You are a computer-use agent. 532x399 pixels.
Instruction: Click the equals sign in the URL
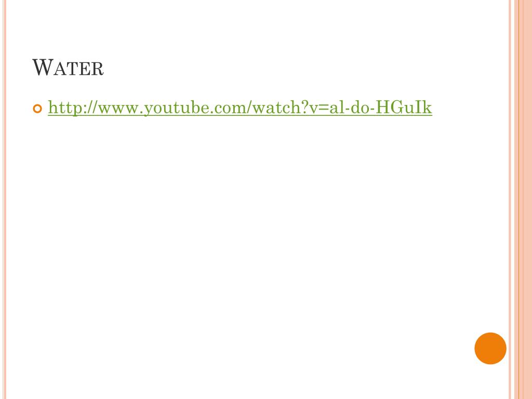[323, 109]
